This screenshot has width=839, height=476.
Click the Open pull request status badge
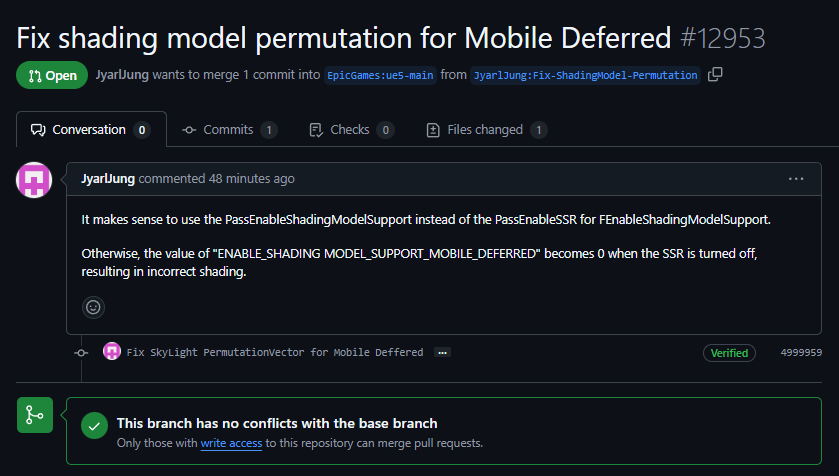pyautogui.click(x=52, y=75)
